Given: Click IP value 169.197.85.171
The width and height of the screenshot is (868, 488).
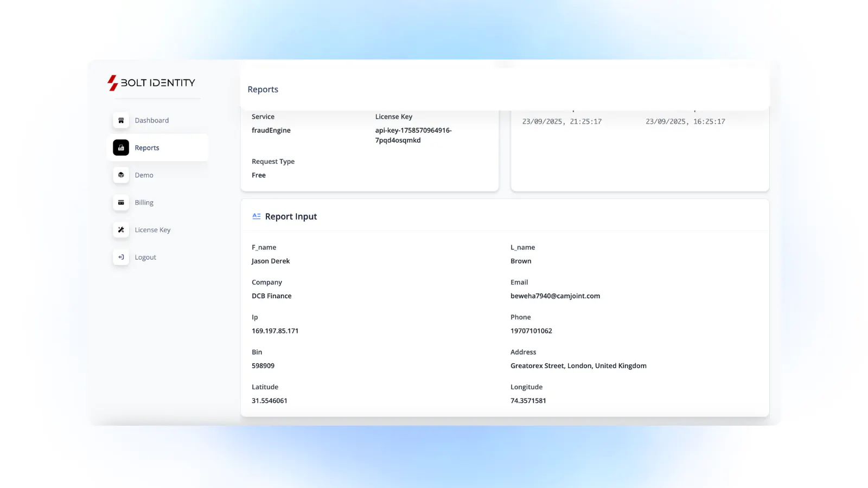Looking at the screenshot, I should [275, 331].
